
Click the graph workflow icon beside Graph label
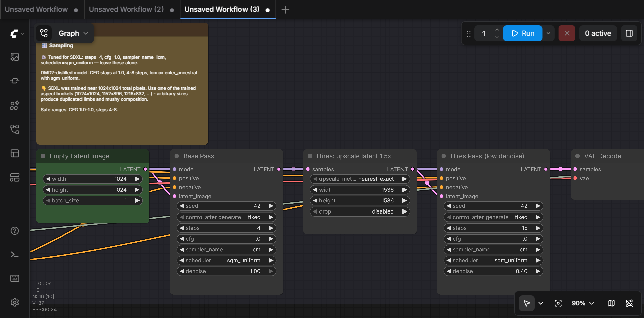[44, 33]
